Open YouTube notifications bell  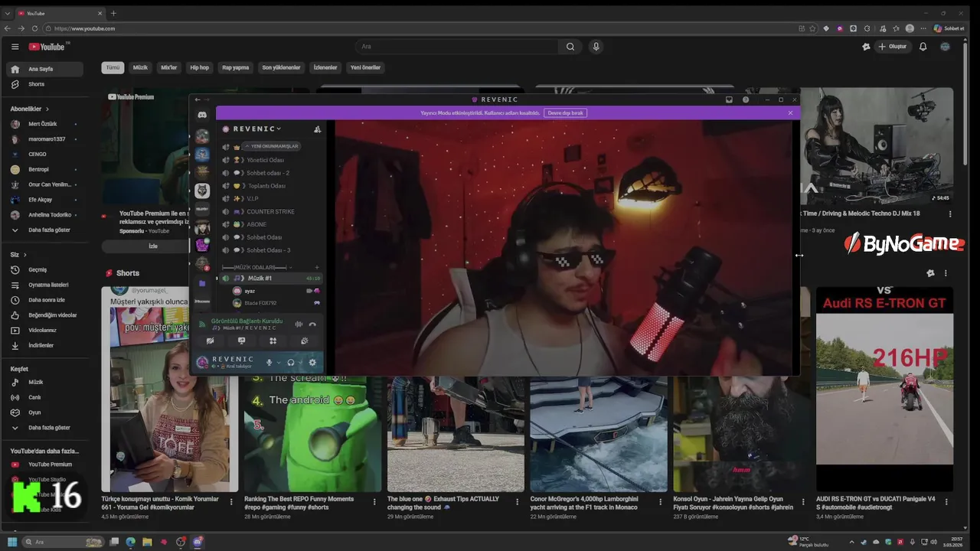tap(923, 47)
